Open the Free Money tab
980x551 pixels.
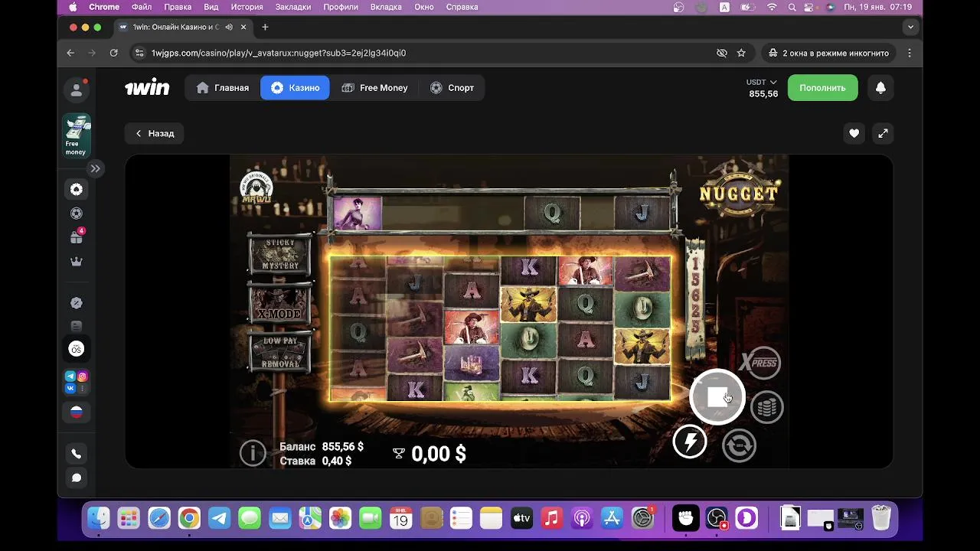[x=374, y=88]
